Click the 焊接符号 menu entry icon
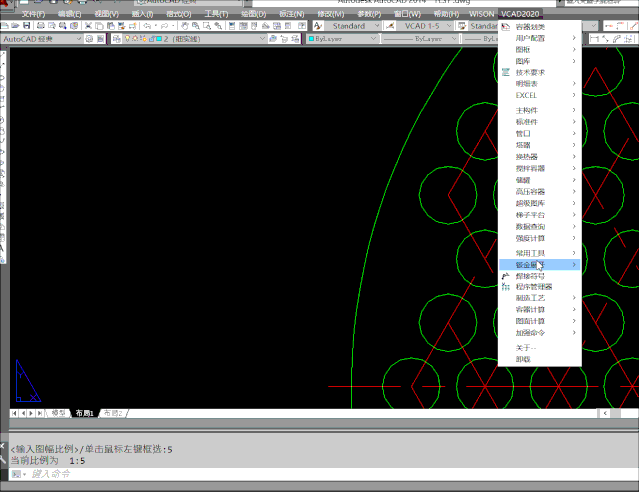Viewport: 639px width, 492px height. tap(506, 275)
